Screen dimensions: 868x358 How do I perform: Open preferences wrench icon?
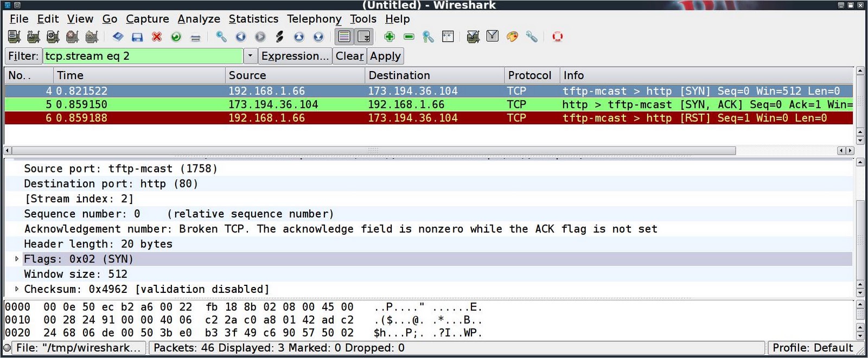pos(532,37)
